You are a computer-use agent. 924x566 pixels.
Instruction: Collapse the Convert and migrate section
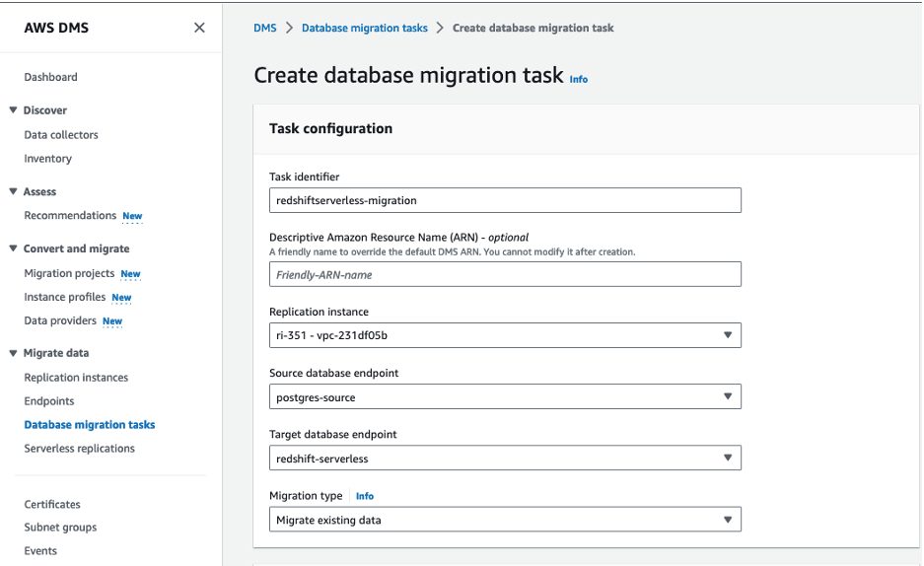pos(13,248)
